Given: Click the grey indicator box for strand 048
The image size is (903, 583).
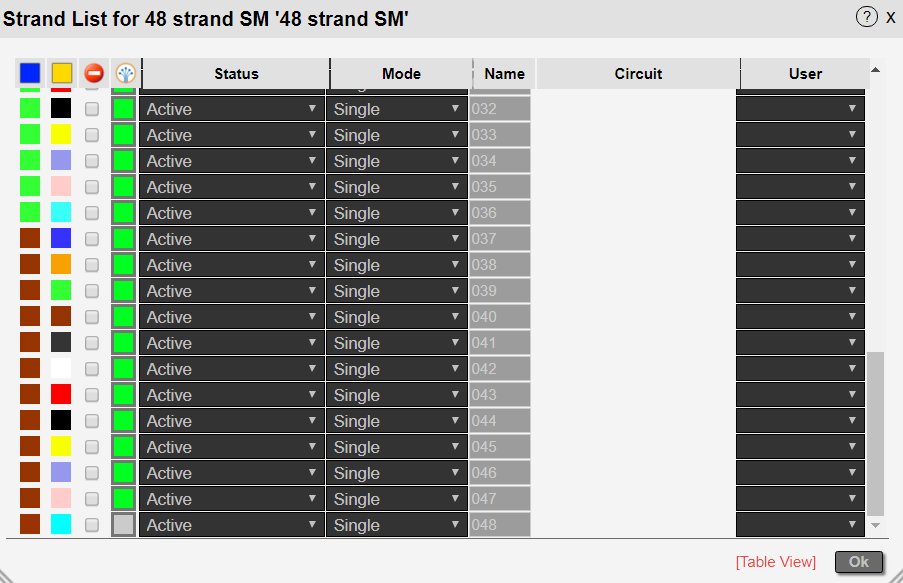Looking at the screenshot, I should (124, 525).
